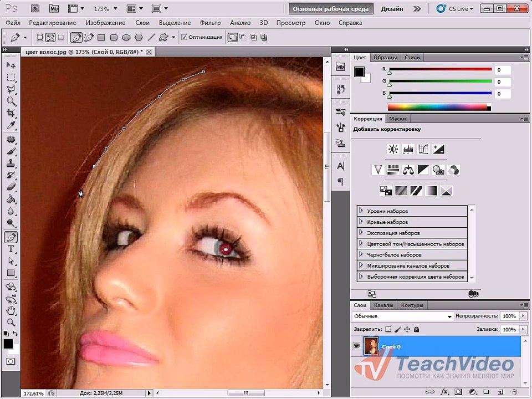Expand Кривые наборов presets
The height and width of the screenshot is (399, 532).
coord(361,222)
